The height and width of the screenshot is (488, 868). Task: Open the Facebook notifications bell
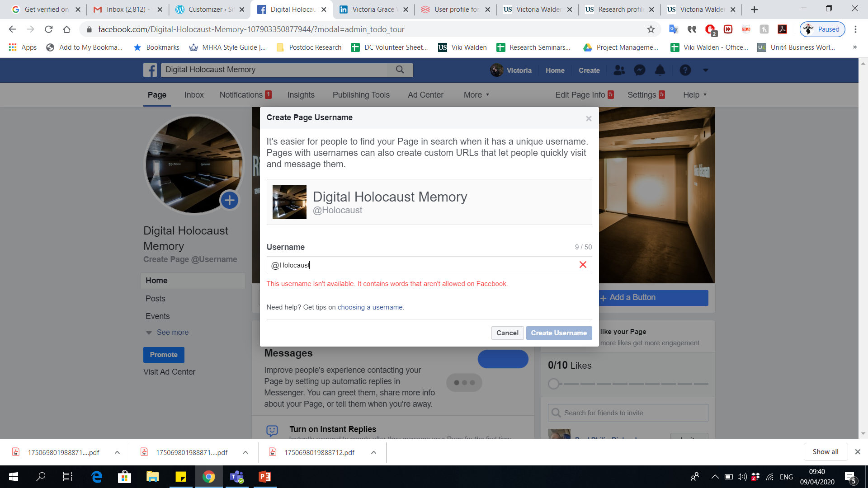(x=660, y=70)
